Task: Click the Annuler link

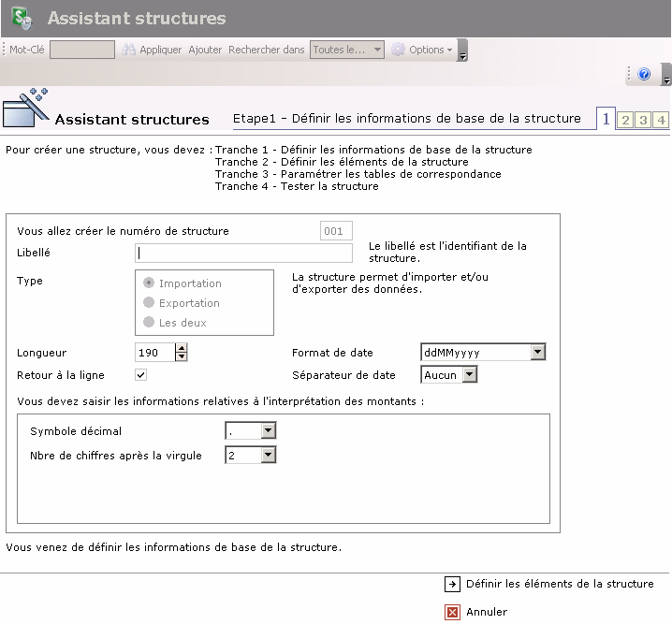Action: pos(487,612)
